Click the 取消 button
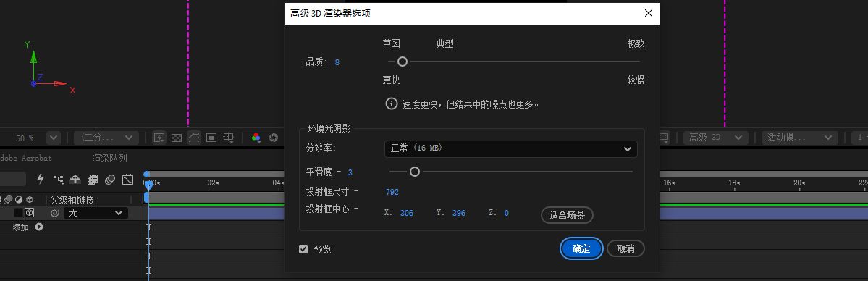This screenshot has height=281, width=868. pos(625,249)
